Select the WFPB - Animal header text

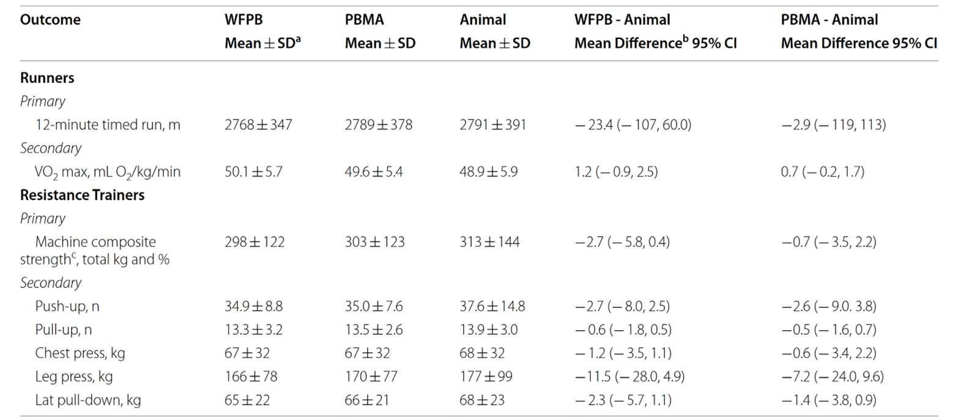coord(622,20)
